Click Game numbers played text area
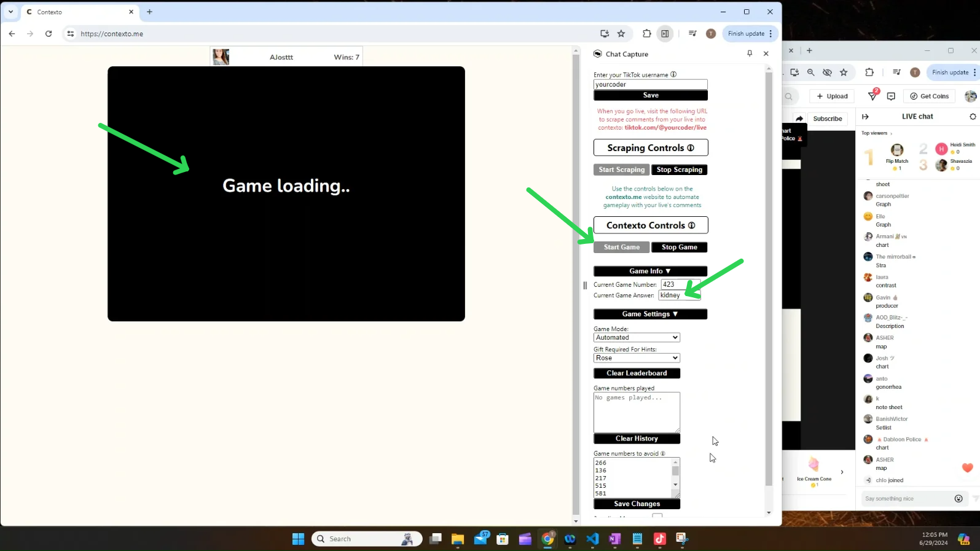Viewport: 980px width, 551px height. (637, 412)
